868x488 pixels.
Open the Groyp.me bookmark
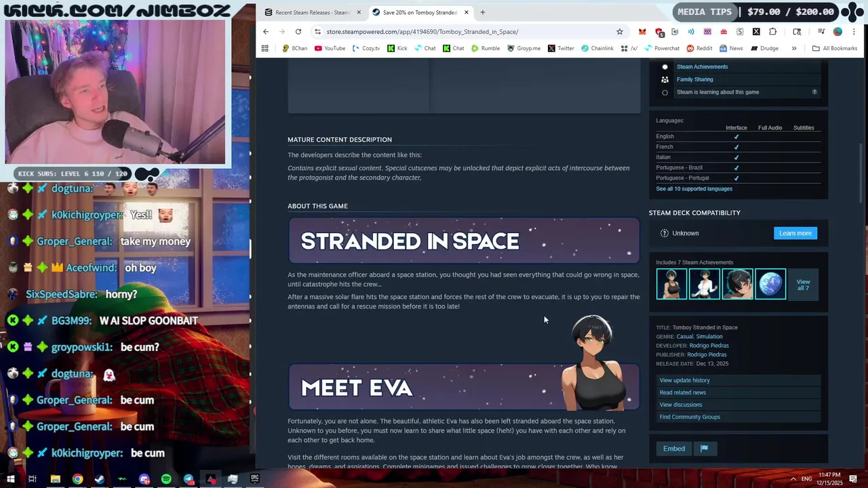pyautogui.click(x=524, y=48)
